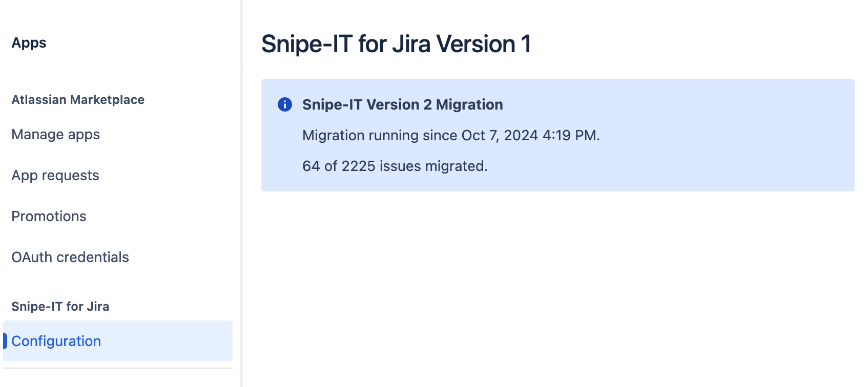Click the 'Version 1' text in the page heading
The height and width of the screenshot is (387, 868).
(x=484, y=44)
